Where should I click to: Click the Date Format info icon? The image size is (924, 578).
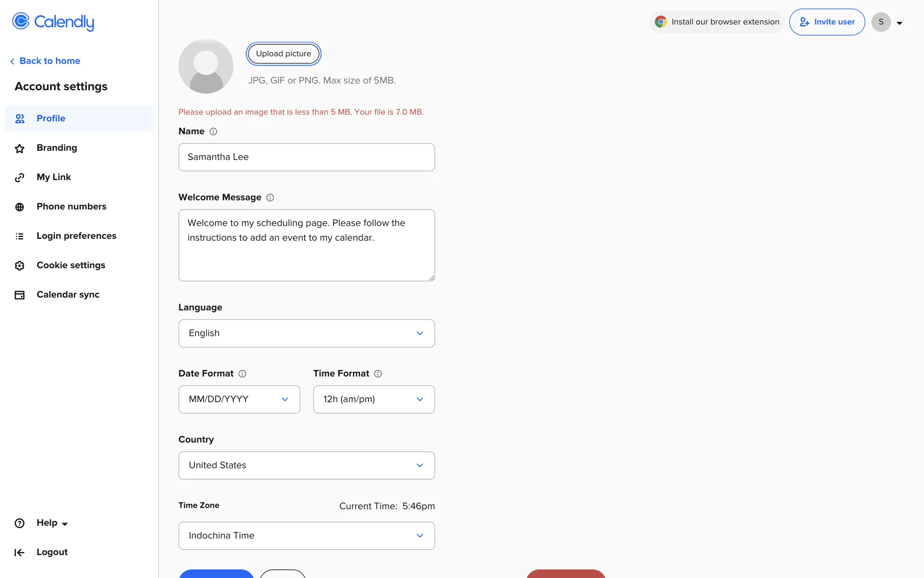point(243,374)
